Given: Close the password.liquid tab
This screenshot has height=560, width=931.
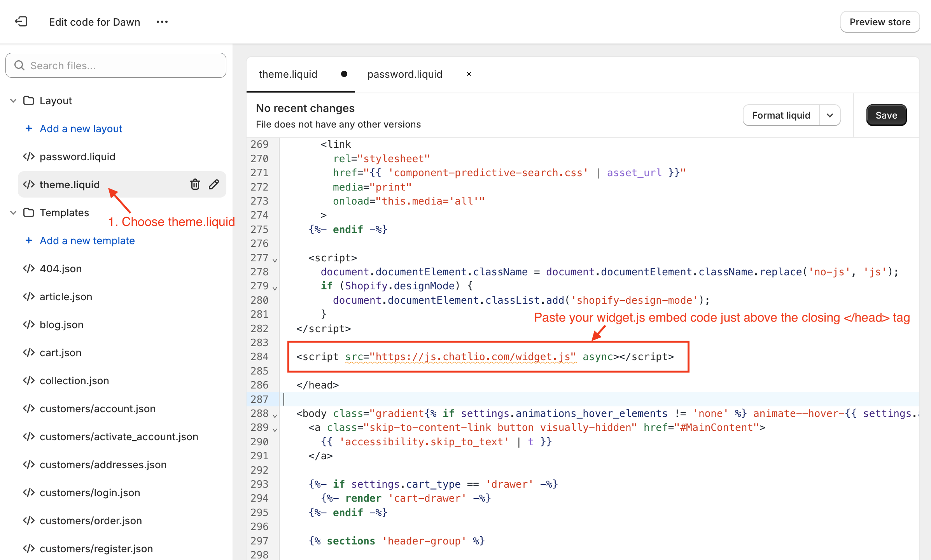Looking at the screenshot, I should (x=469, y=74).
